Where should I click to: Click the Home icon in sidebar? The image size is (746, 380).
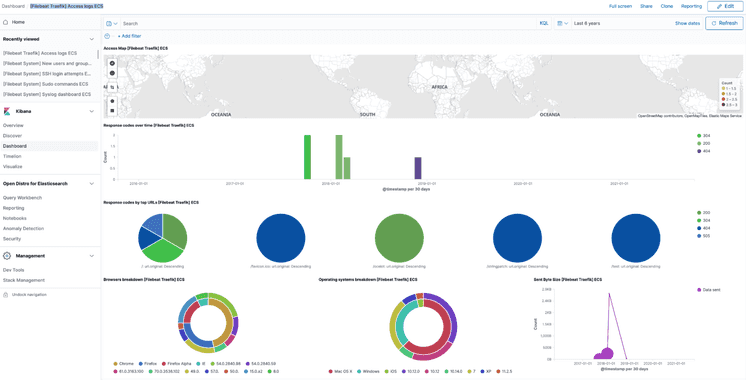[5, 22]
